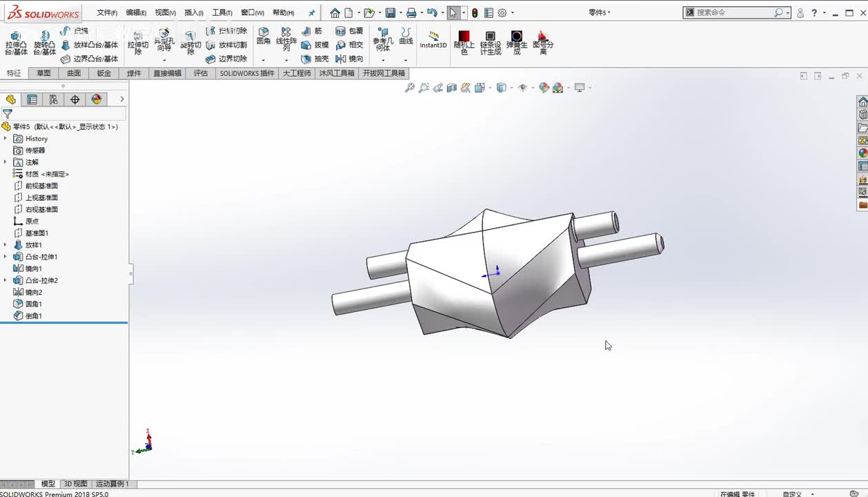This screenshot has height=497, width=868.
Task: Select the 相交 intersect tool
Action: (x=349, y=45)
